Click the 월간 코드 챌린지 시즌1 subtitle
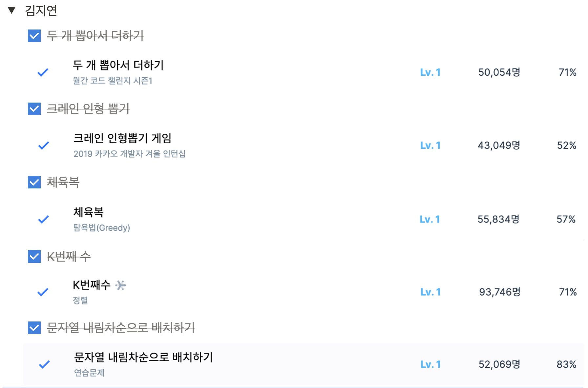 [113, 80]
